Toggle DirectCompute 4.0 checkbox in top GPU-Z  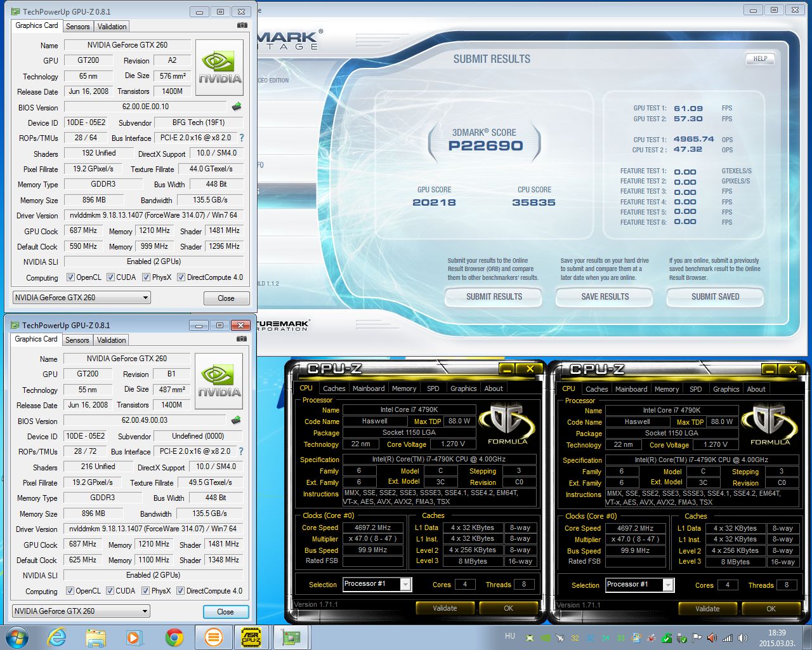pos(181,277)
